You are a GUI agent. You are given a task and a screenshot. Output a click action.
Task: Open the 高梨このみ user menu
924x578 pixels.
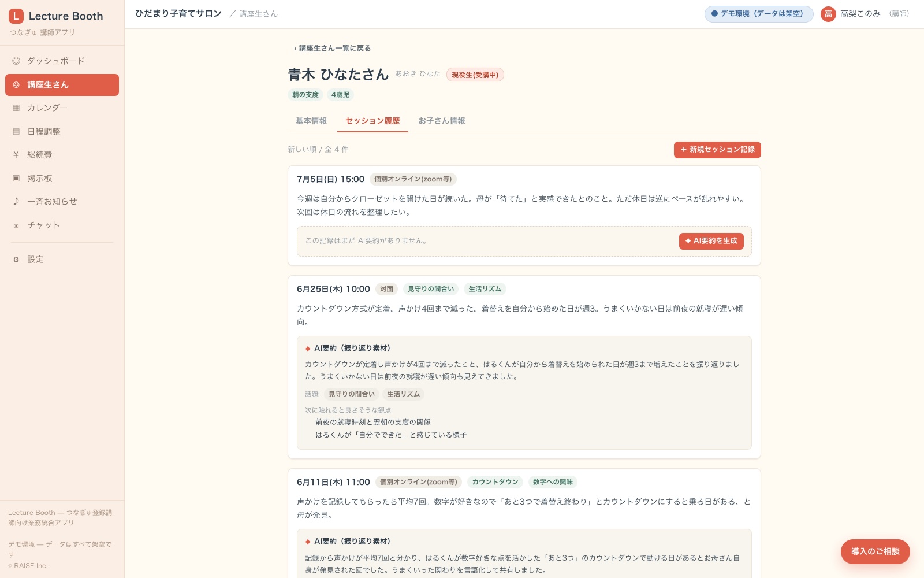(x=865, y=14)
